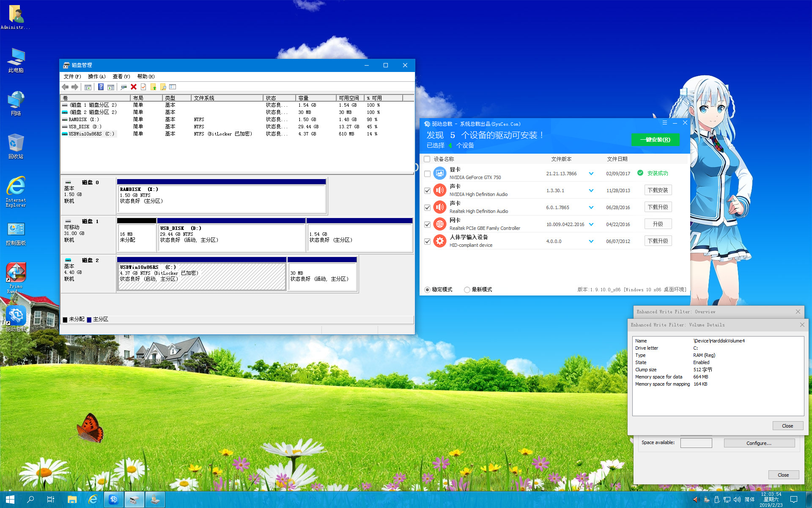This screenshot has width=812, height=508.
Task: Select the 稳定模式 radio button
Action: (x=427, y=290)
